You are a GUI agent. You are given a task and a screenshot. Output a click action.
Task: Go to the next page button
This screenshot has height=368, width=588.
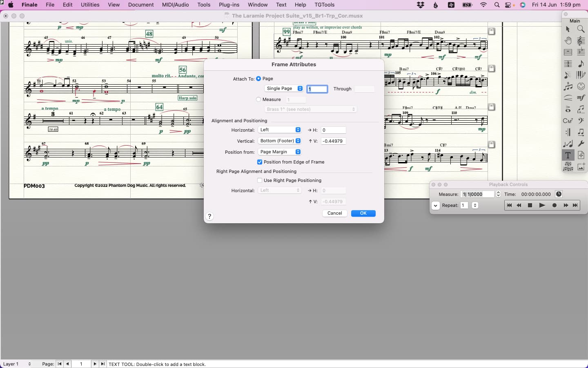click(x=95, y=364)
